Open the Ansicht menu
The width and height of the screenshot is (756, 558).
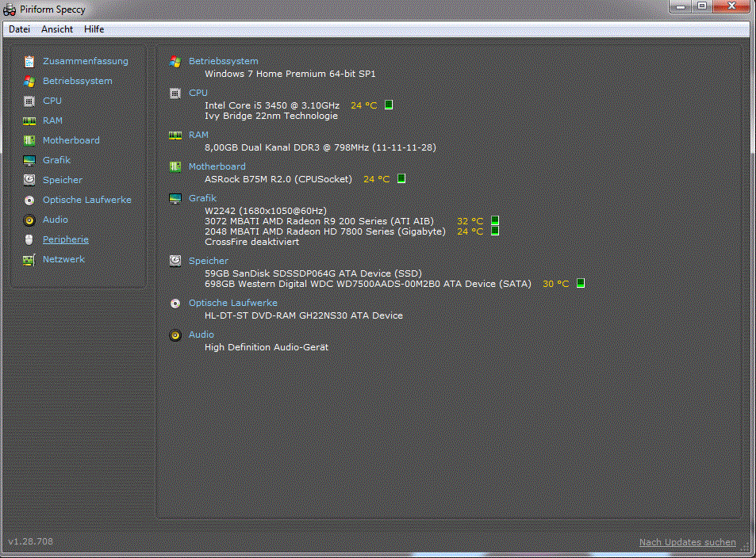[57, 29]
